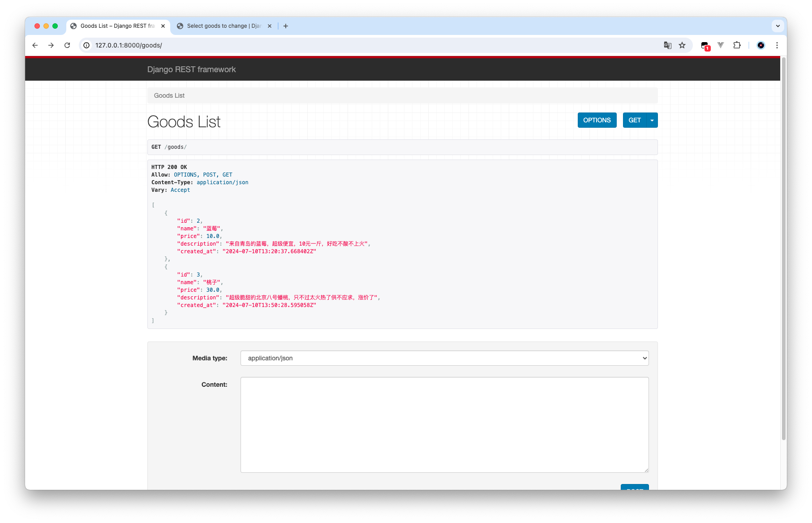The height and width of the screenshot is (523, 812).
Task: Click the blueberry description string from 青岛
Action: click(296, 244)
